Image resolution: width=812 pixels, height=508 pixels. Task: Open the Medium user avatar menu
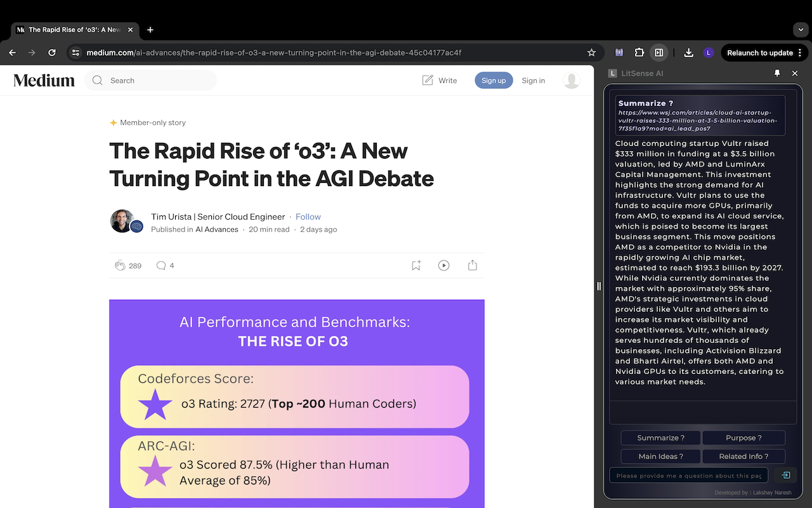tap(572, 81)
